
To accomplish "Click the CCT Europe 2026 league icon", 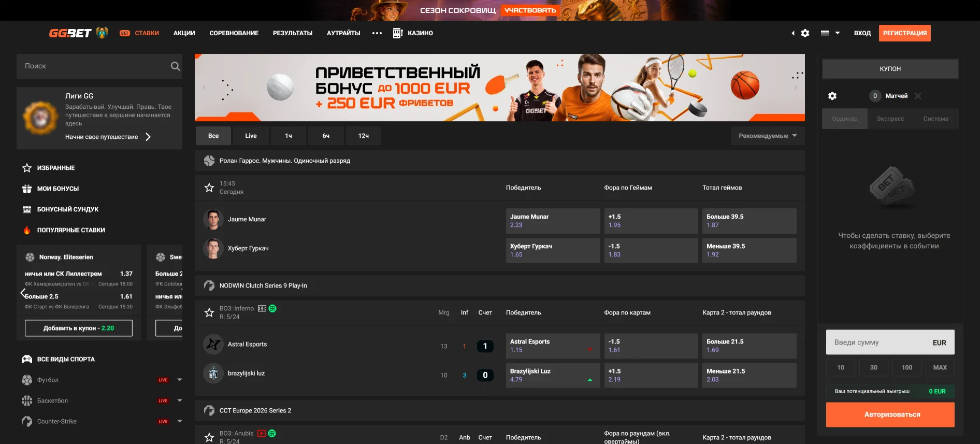I will pos(209,410).
